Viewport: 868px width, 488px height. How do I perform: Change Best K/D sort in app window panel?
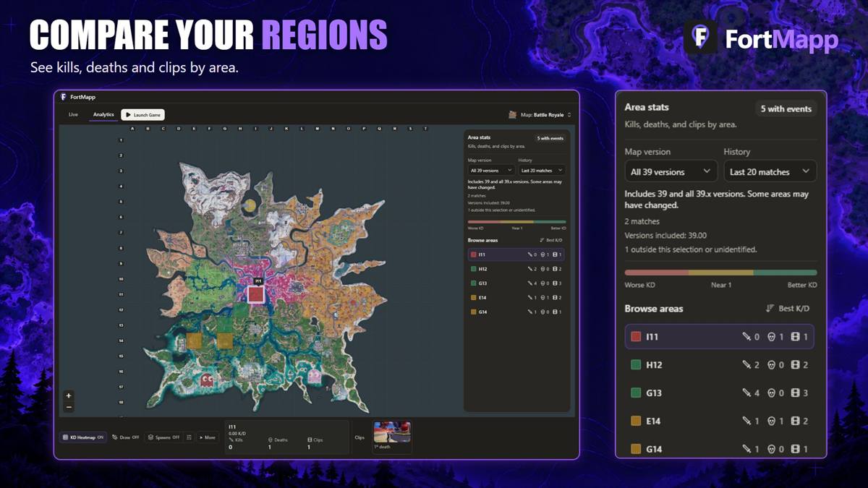pyautogui.click(x=551, y=240)
